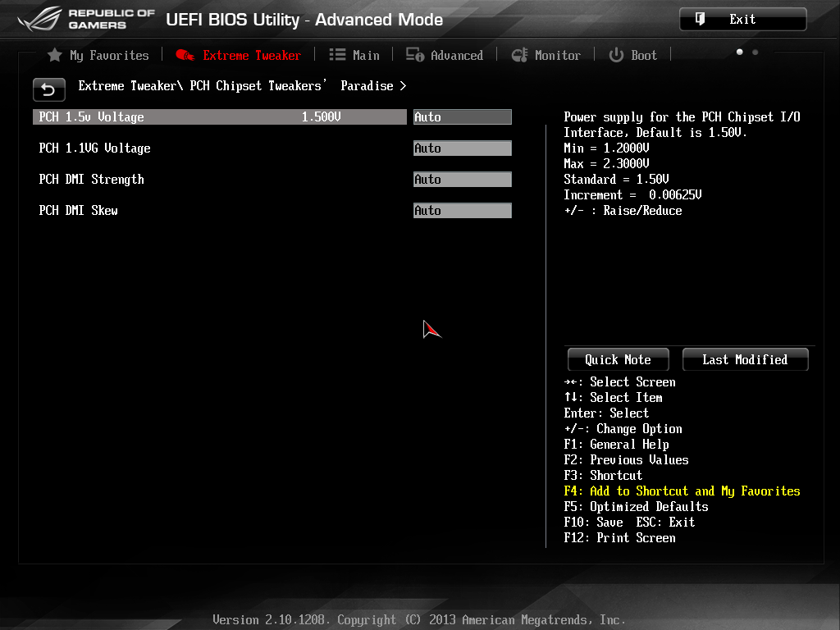Go to the second page dot indicator

(x=756, y=52)
